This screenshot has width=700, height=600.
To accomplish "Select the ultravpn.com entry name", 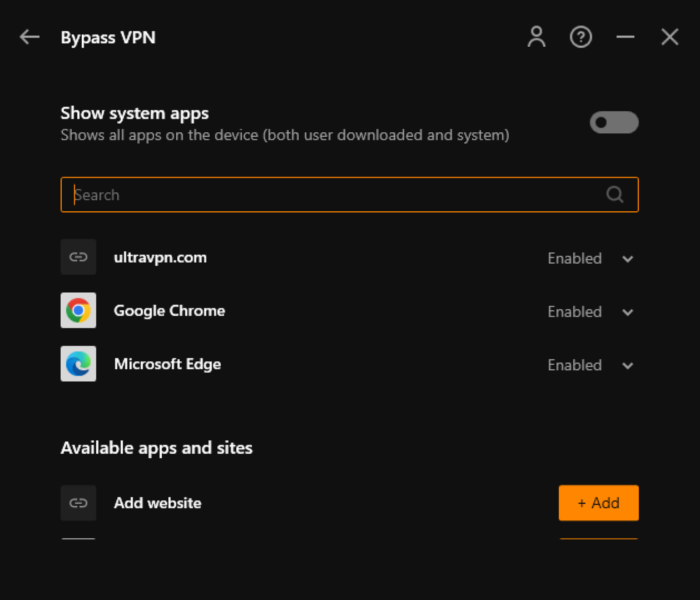I will tap(160, 257).
